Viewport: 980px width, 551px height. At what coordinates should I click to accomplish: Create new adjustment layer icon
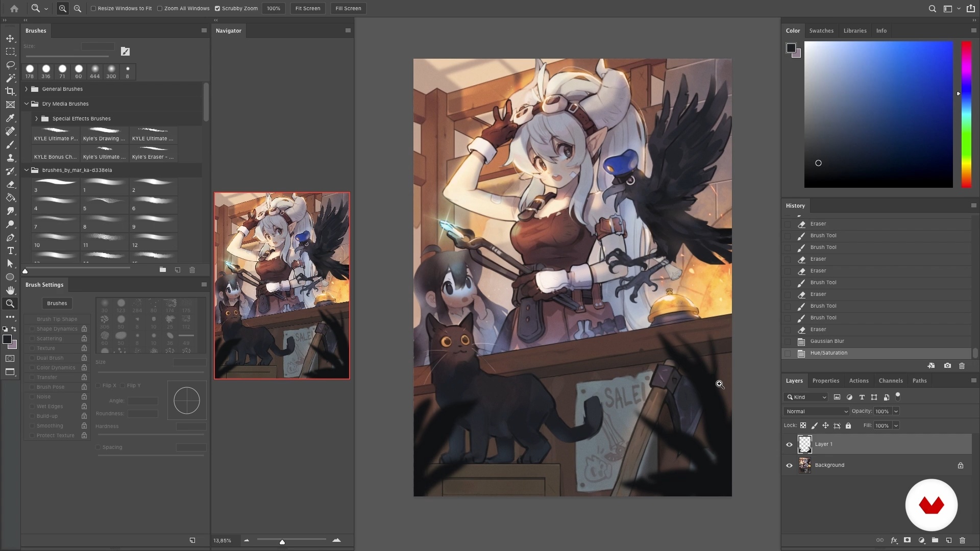point(921,540)
